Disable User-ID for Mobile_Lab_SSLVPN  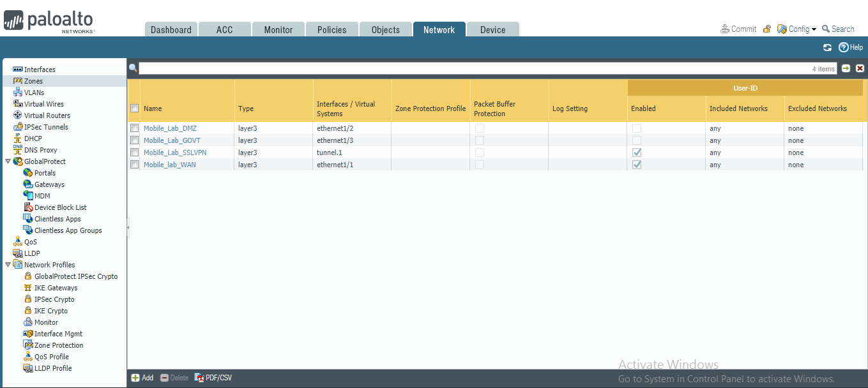[x=636, y=152]
